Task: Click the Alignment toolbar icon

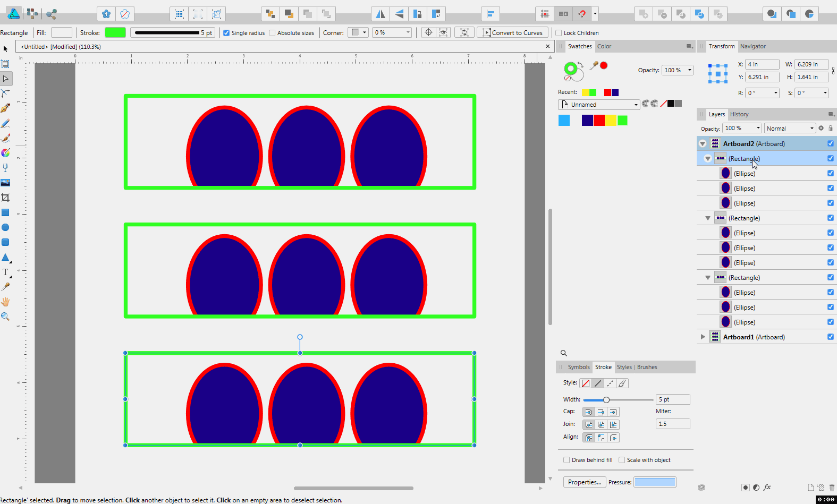Action: [491, 14]
